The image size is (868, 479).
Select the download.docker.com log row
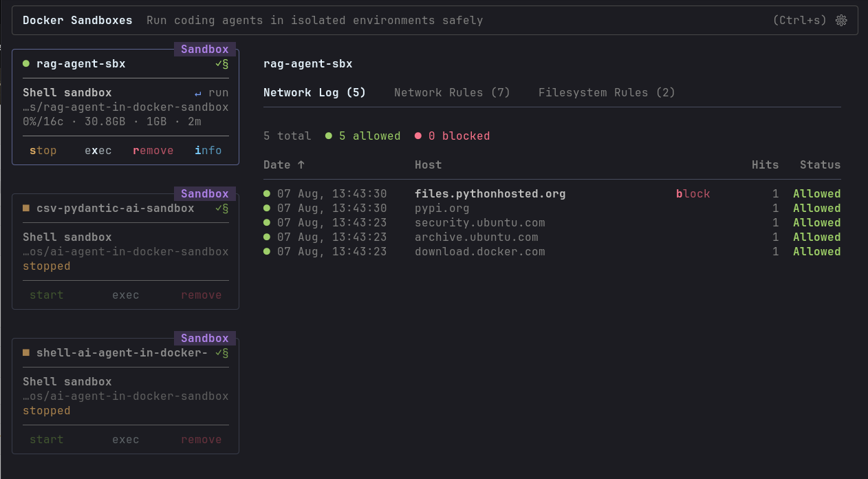pos(552,252)
